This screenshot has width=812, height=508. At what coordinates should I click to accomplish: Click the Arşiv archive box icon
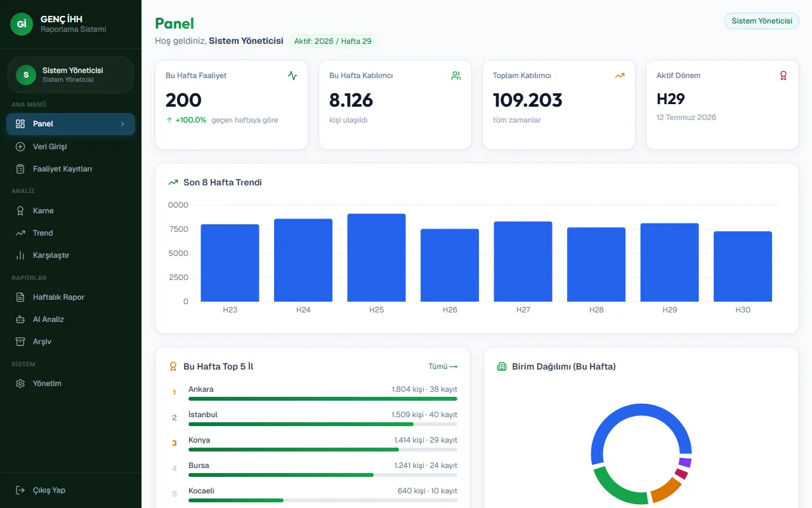click(x=20, y=342)
